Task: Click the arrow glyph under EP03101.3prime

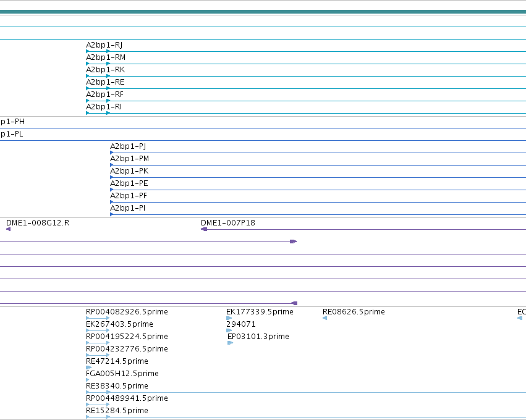Action: [x=230, y=343]
